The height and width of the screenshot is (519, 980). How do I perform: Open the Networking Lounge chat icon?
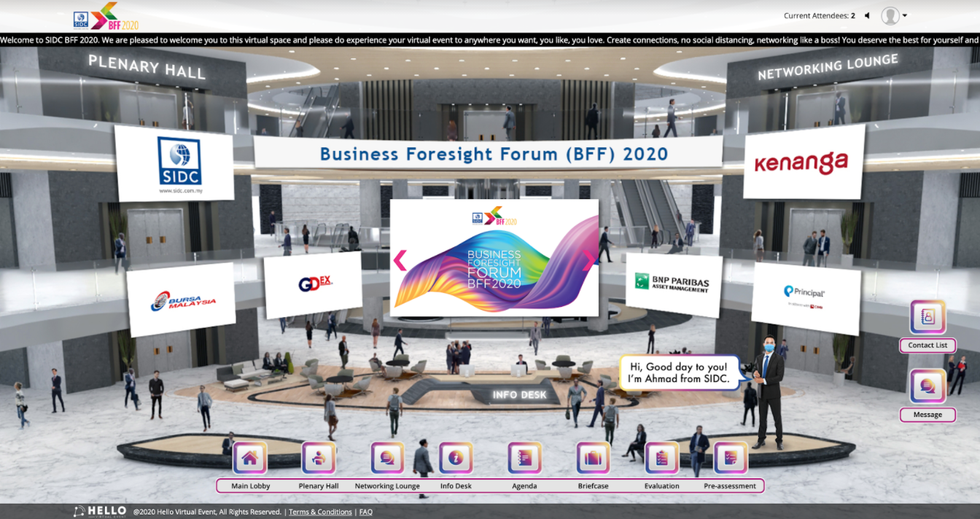click(x=387, y=458)
